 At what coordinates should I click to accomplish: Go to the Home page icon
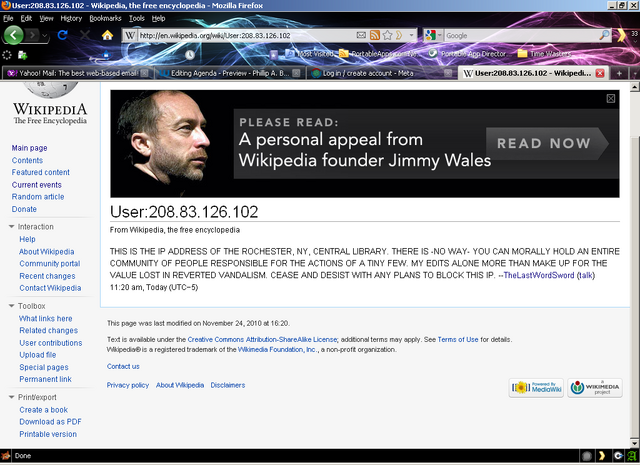[107, 36]
